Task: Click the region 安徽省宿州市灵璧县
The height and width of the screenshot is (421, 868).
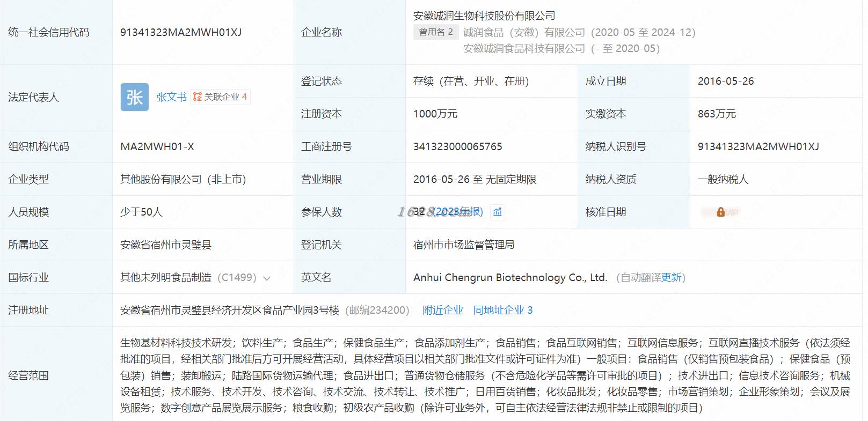Action: [166, 245]
